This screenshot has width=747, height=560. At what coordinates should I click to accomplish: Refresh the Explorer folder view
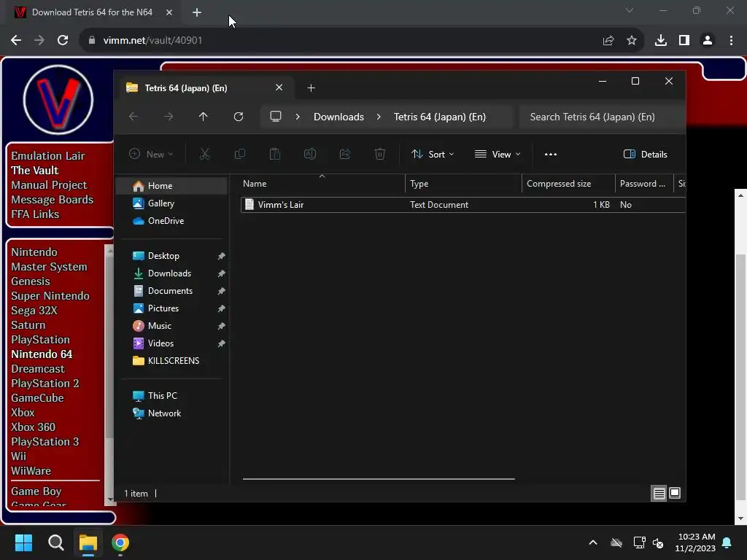(x=239, y=117)
